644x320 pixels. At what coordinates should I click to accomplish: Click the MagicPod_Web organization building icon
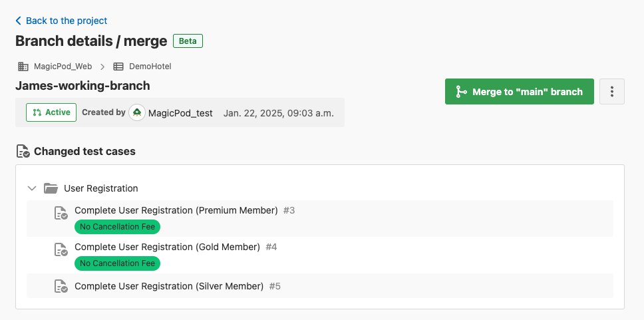pyautogui.click(x=23, y=67)
